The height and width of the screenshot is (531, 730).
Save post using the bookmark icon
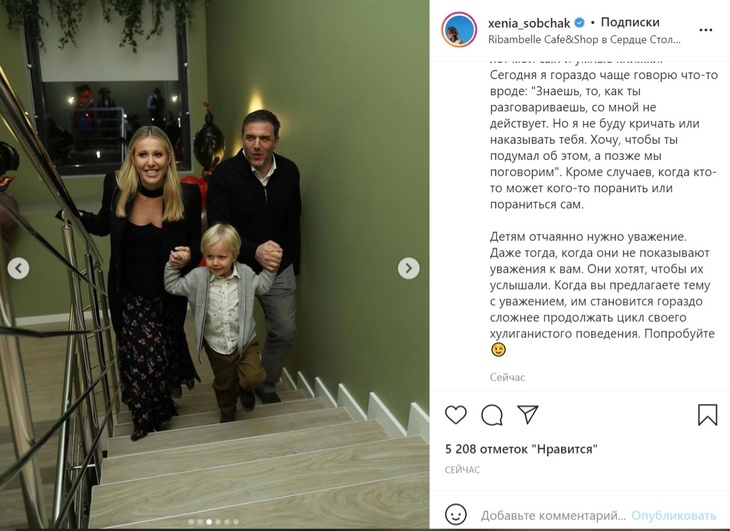(x=707, y=414)
